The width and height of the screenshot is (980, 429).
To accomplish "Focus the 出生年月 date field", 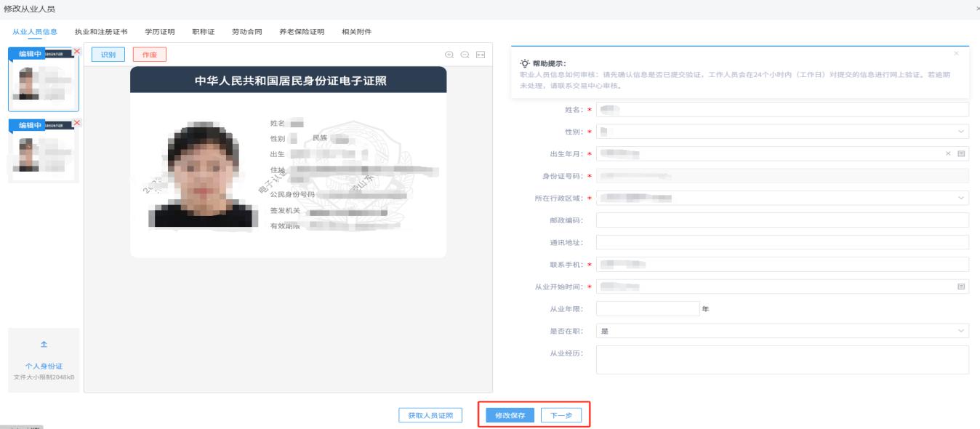I will pyautogui.click(x=782, y=153).
